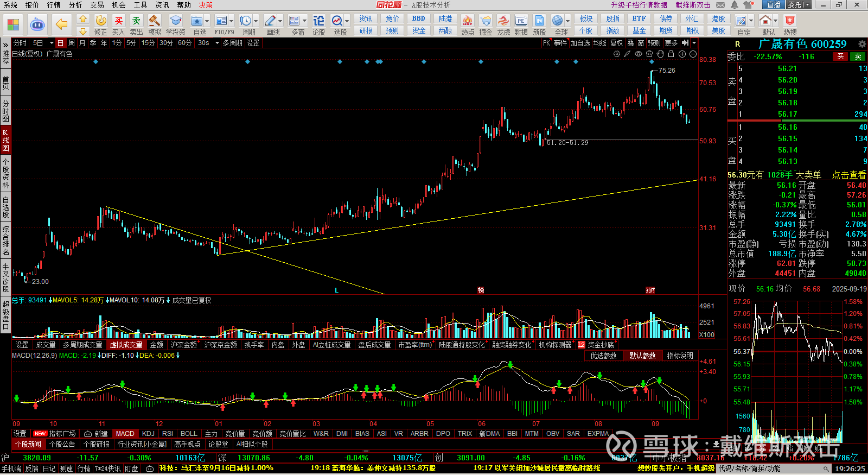Switch to the KDJ indicator tab
This screenshot has width=868, height=475.
click(x=148, y=434)
